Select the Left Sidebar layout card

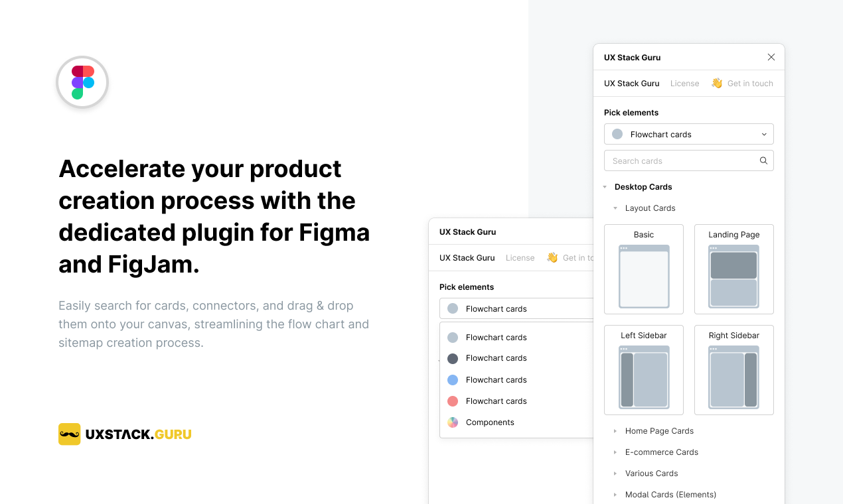coord(644,370)
